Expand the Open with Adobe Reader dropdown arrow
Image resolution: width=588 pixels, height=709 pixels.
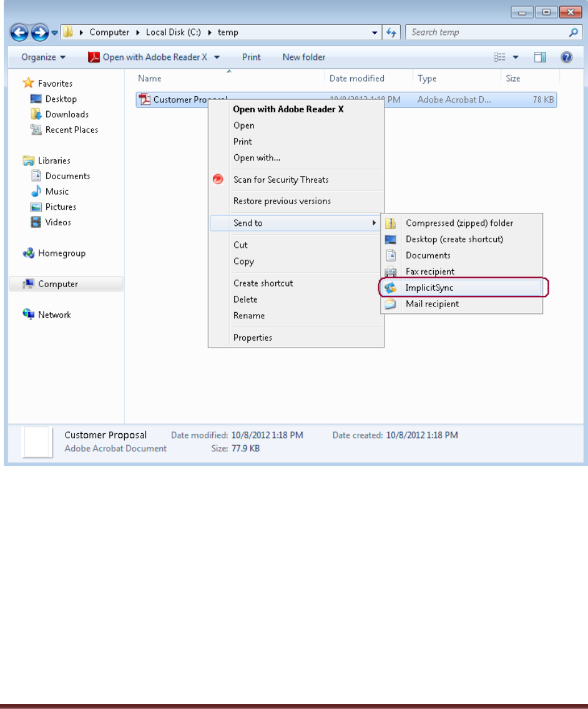(217, 57)
